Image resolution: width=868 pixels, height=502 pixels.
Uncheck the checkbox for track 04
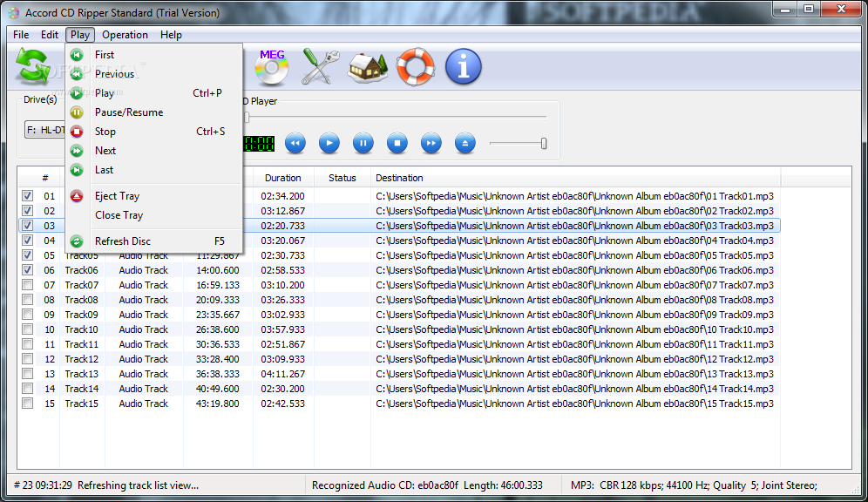click(x=27, y=241)
